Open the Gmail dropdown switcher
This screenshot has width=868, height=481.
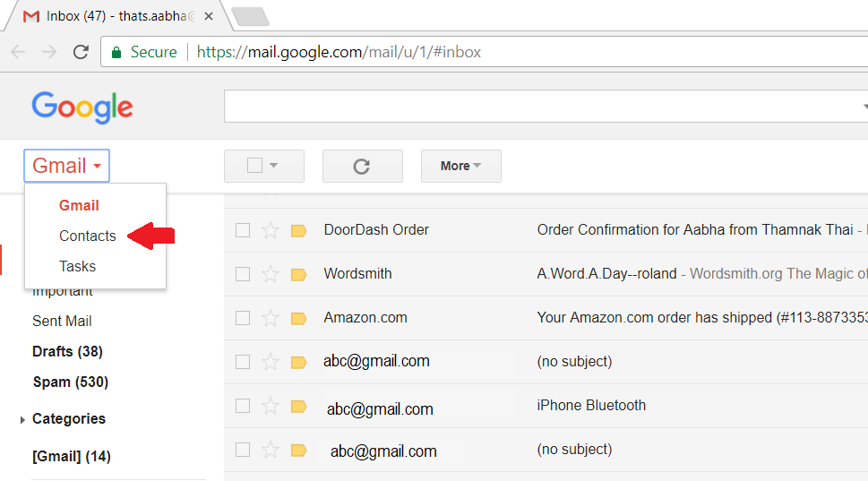click(66, 166)
